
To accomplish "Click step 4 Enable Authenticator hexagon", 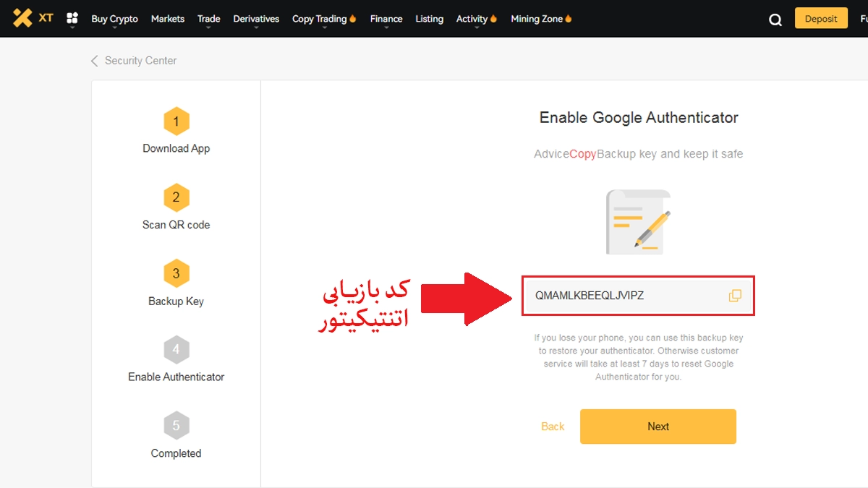I will pyautogui.click(x=176, y=350).
